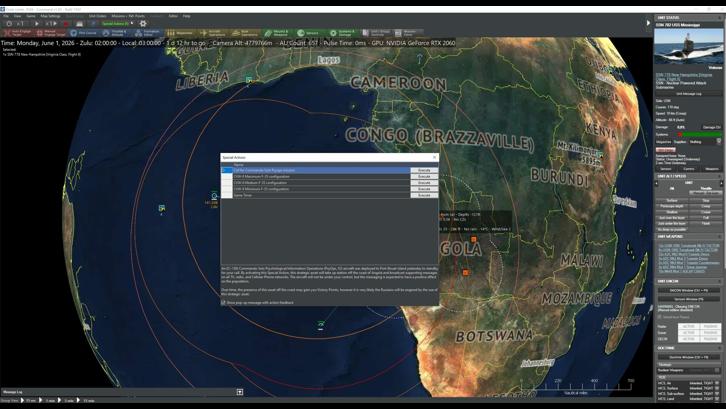Screen dimensions: 726x409
Task: Click the Auto Engage Target toolbar button
Action: tap(18, 33)
